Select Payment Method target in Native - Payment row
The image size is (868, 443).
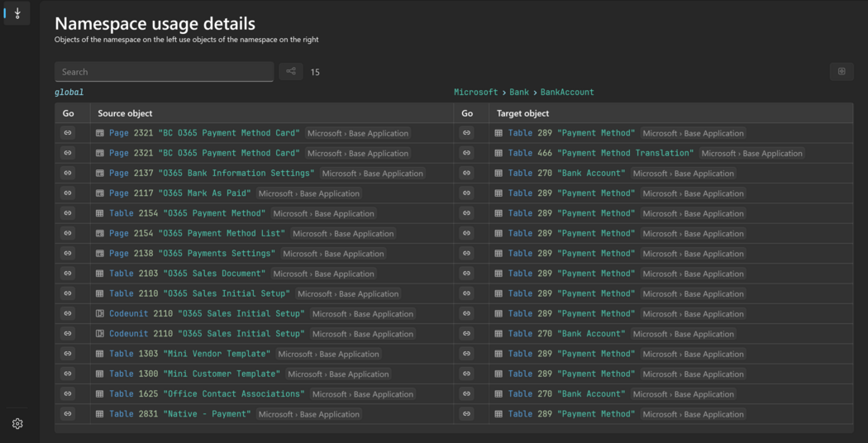572,413
